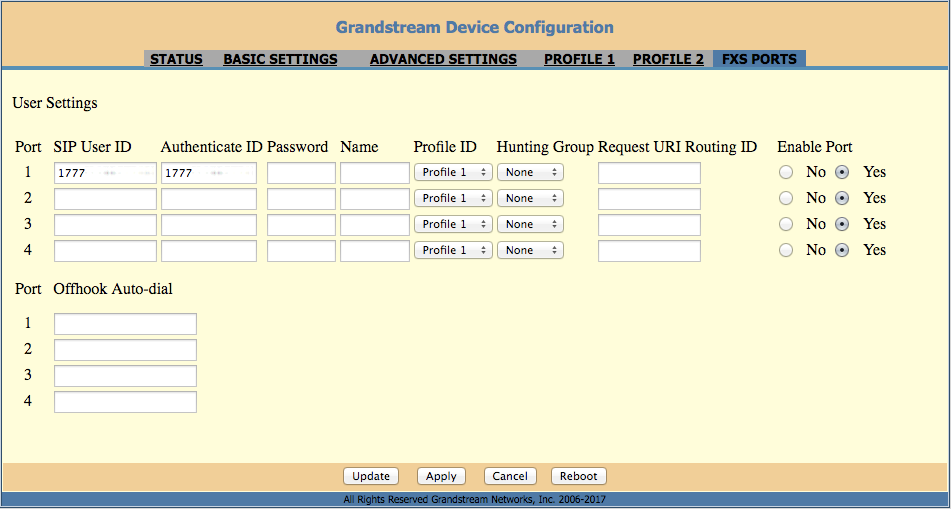This screenshot has height=509, width=951.
Task: Focus Name field for port 2
Action: pos(375,199)
